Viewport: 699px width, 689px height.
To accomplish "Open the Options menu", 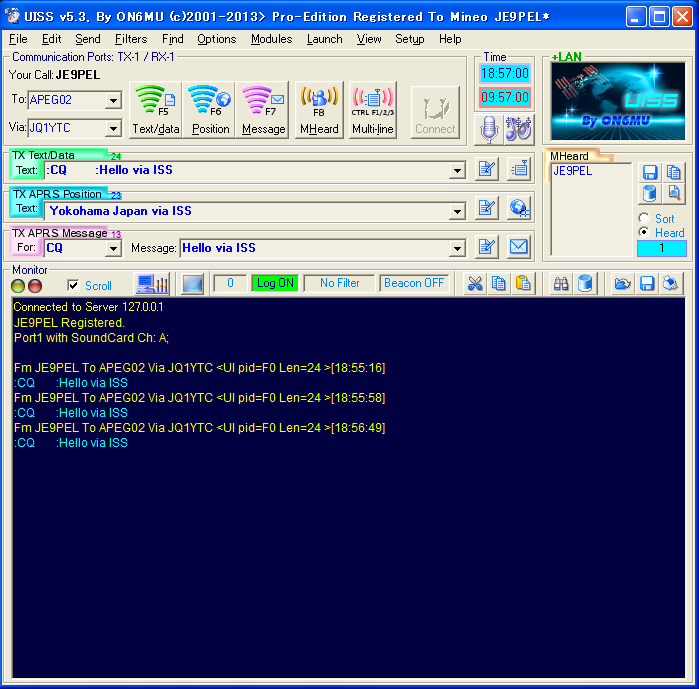I will 217,39.
